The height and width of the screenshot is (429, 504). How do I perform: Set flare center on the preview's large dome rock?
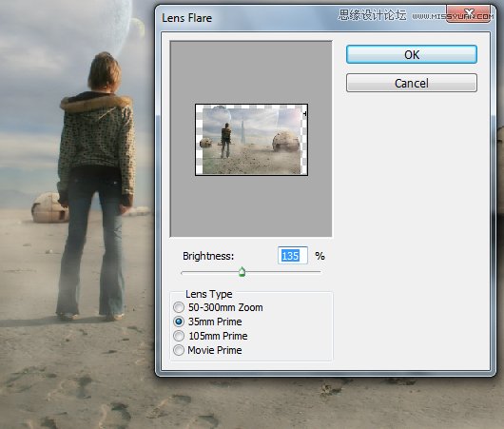pyautogui.click(x=285, y=141)
